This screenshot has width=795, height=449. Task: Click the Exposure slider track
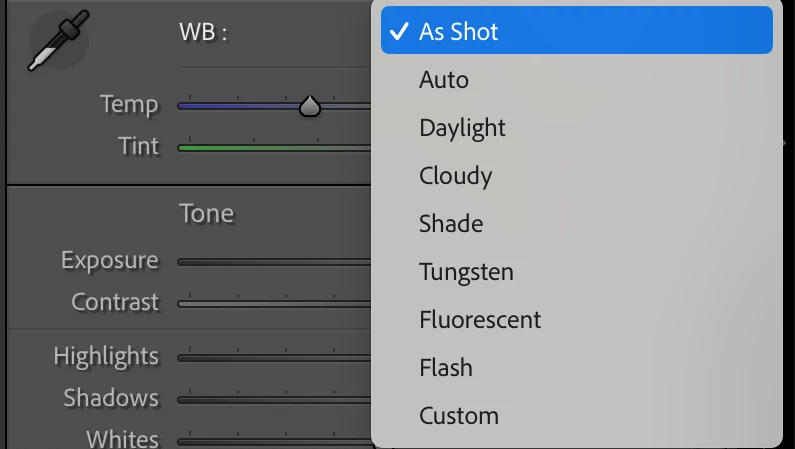click(273, 262)
